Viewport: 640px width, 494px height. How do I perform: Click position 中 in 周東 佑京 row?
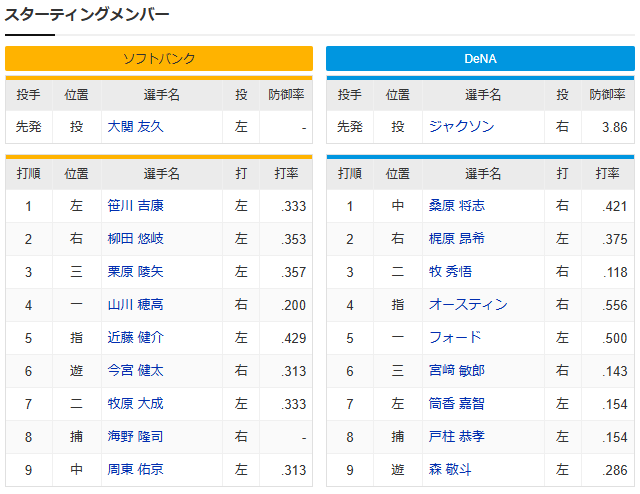(x=76, y=470)
